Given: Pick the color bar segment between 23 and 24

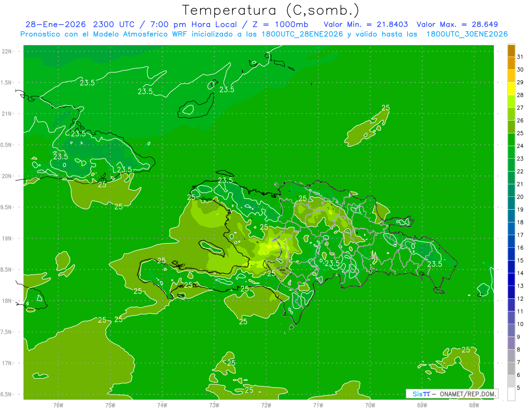Looking at the screenshot, I should [x=511, y=153].
